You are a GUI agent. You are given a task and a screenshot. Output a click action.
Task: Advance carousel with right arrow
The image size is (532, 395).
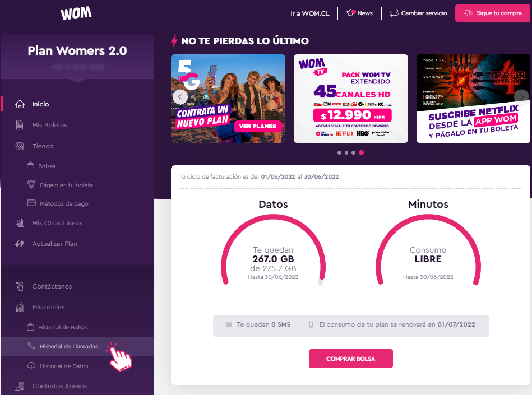[521, 97]
